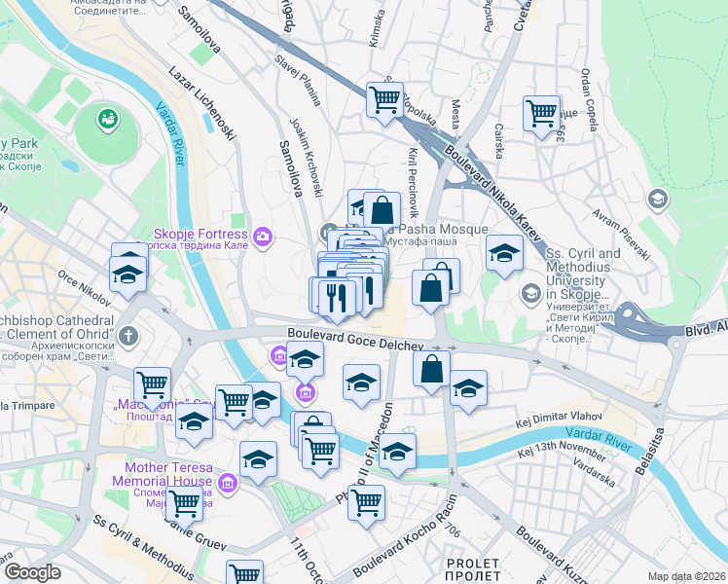Click the 'Kej 13th November' street label
This screenshot has height=584, width=728.
tap(562, 452)
